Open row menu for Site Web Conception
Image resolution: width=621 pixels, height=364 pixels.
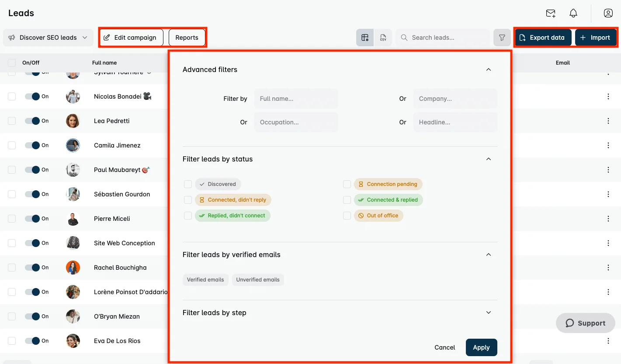[x=608, y=243]
